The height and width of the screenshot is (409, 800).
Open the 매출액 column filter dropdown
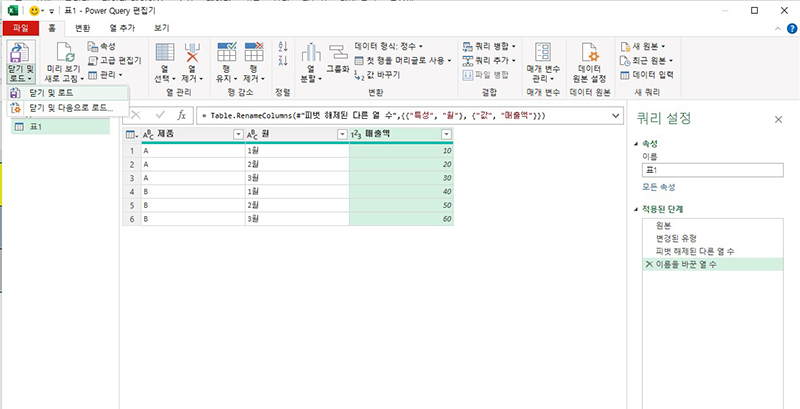click(x=446, y=134)
